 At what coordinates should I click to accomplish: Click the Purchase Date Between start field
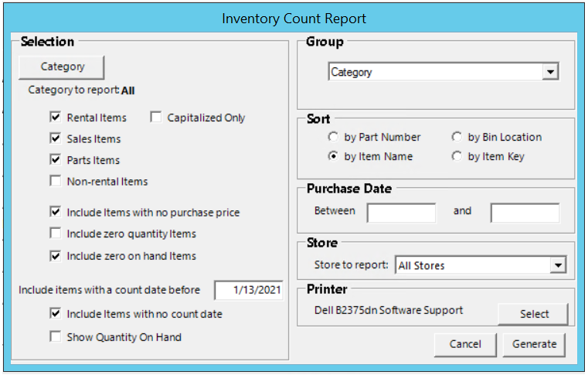pos(401,213)
